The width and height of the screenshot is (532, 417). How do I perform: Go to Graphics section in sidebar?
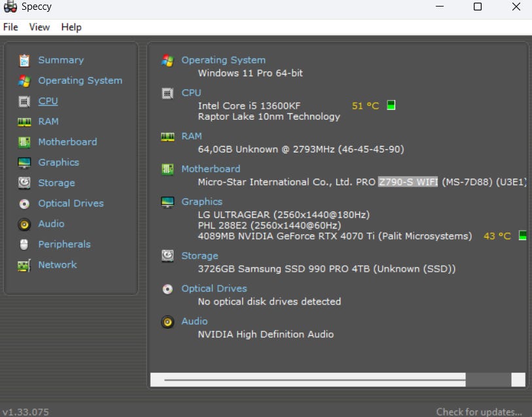point(58,162)
